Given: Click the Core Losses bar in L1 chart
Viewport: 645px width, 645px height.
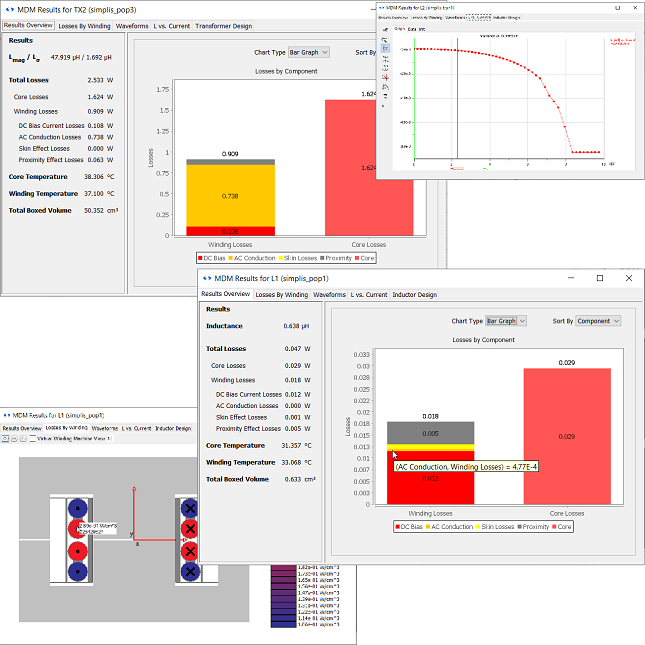Looking at the screenshot, I should [x=567, y=437].
